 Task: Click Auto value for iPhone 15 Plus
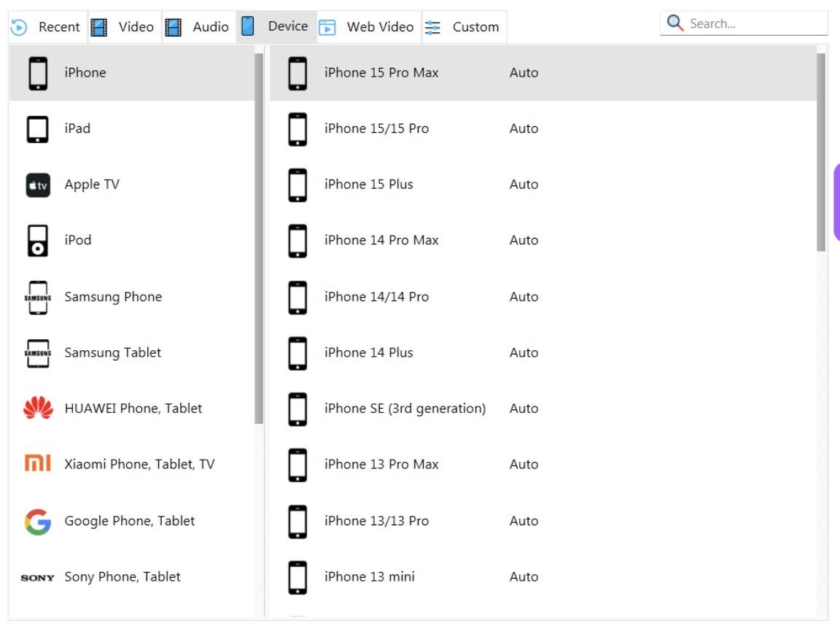[524, 184]
